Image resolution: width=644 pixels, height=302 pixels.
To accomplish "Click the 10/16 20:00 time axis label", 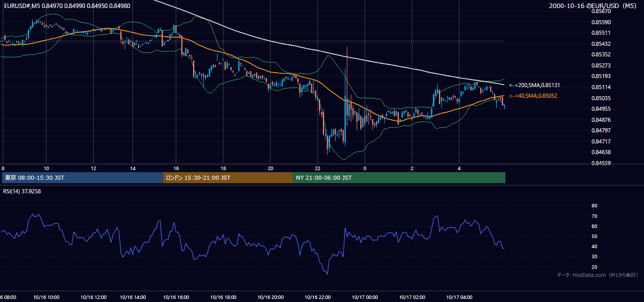I will 271,297.
